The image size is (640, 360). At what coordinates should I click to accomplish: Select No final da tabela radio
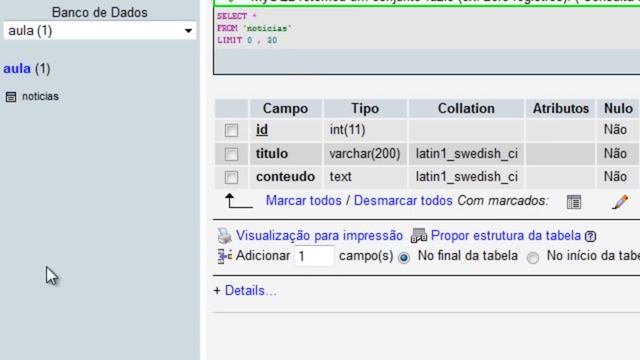[x=404, y=258]
